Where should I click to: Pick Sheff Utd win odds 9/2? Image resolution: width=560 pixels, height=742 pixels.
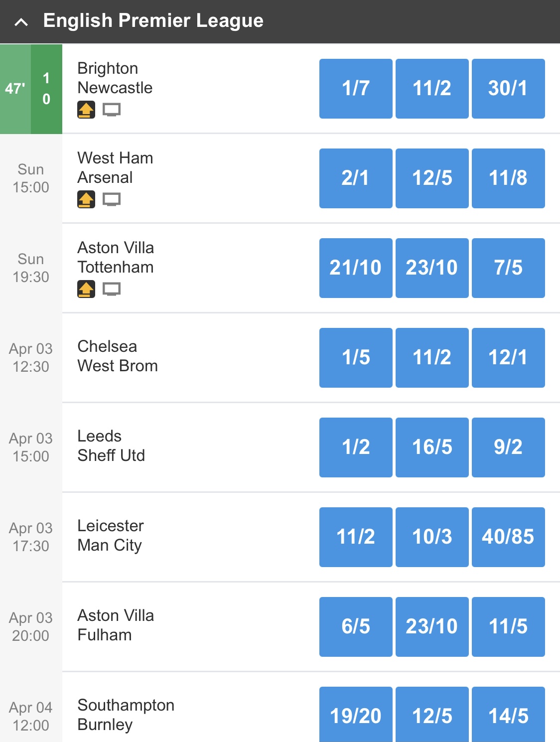pyautogui.click(x=508, y=447)
